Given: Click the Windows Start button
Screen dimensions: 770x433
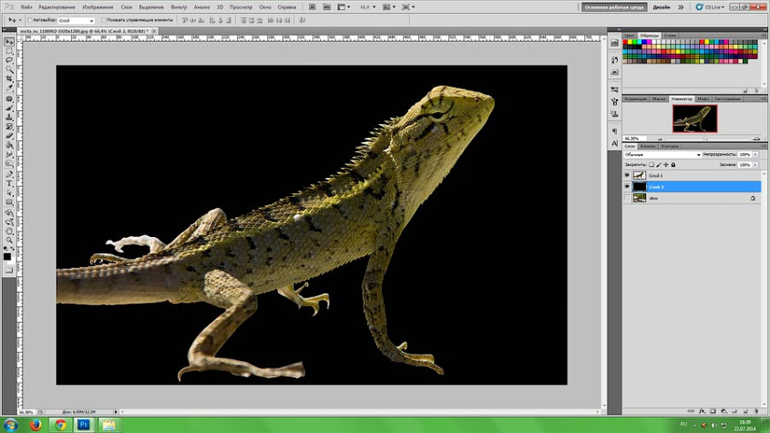Looking at the screenshot, I should 11,425.
